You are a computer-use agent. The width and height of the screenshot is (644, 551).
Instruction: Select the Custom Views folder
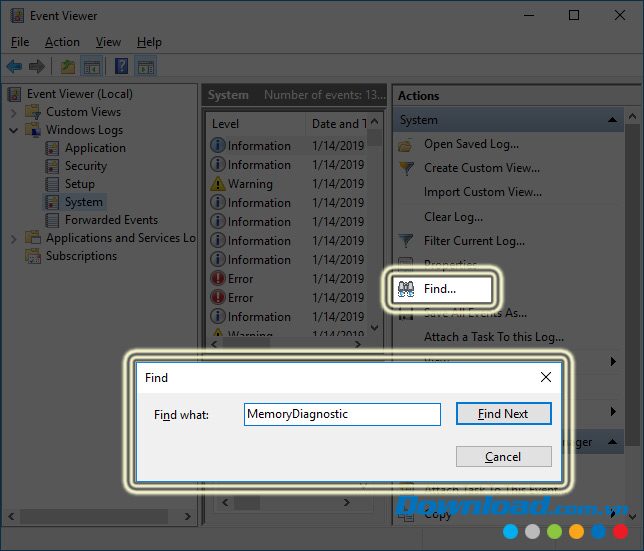point(83,112)
